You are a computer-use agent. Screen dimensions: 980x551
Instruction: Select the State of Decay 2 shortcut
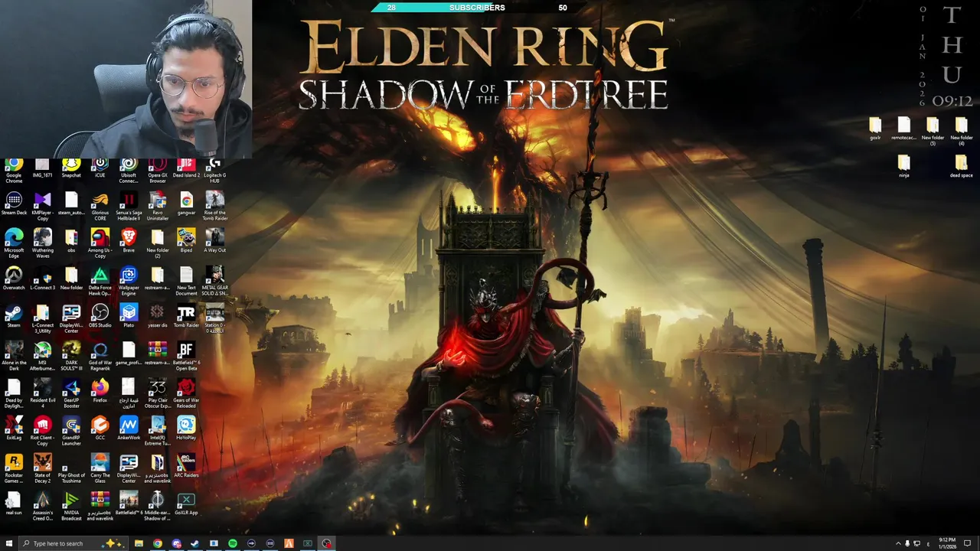(43, 469)
